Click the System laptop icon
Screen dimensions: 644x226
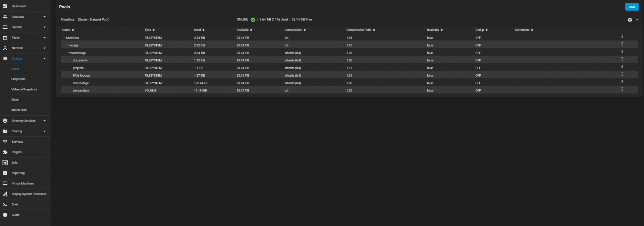coord(5,27)
